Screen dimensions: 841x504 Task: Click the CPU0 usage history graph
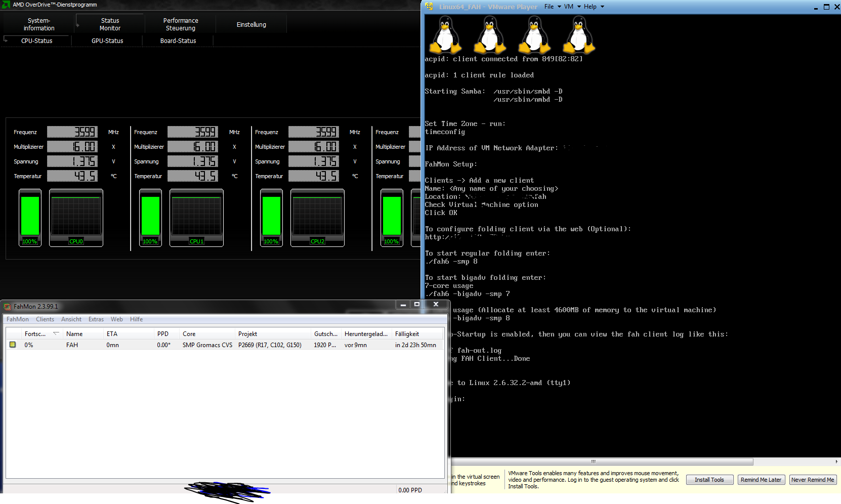tap(76, 218)
